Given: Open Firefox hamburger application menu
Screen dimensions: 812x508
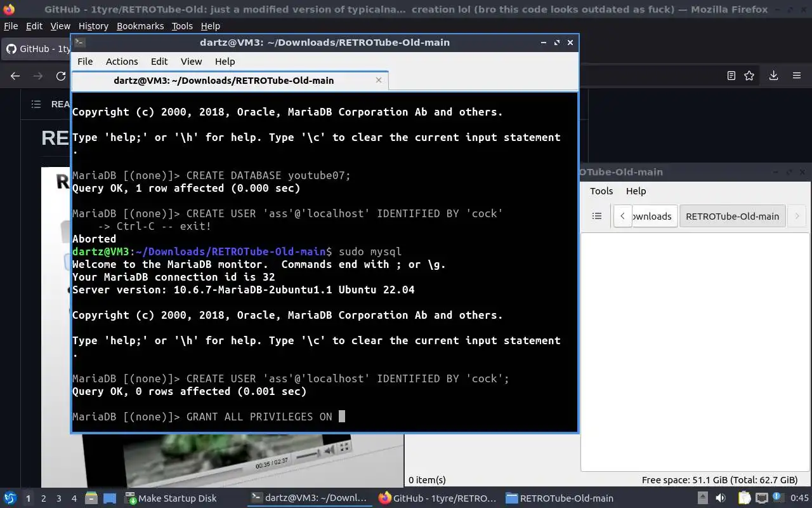Looking at the screenshot, I should point(797,76).
